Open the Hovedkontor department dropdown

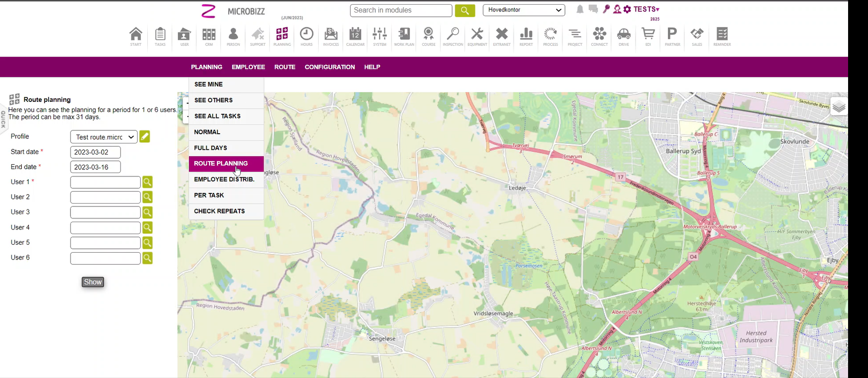pyautogui.click(x=524, y=10)
